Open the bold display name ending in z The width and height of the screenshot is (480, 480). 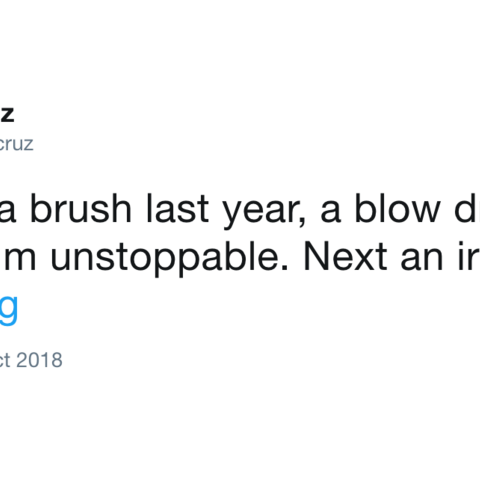[x=7, y=114]
